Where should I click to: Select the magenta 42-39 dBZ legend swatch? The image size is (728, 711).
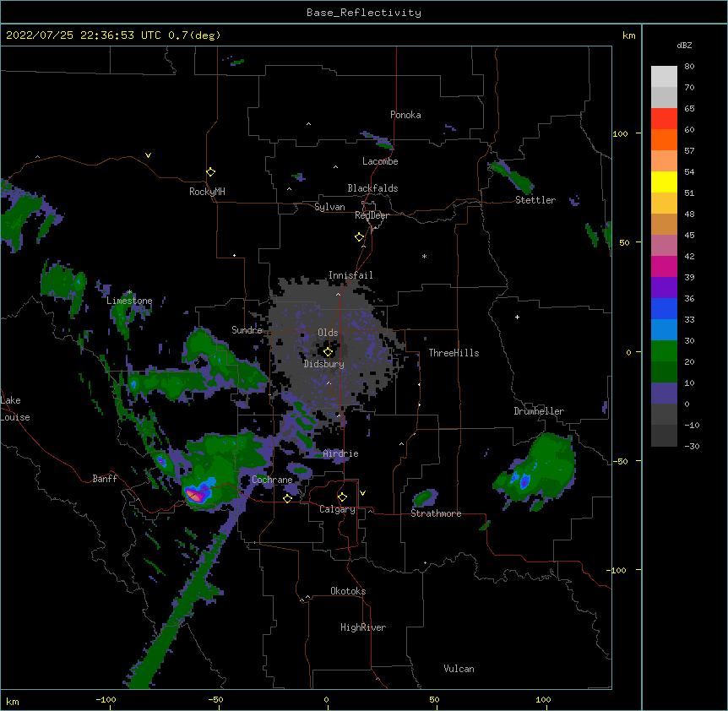coord(664,266)
